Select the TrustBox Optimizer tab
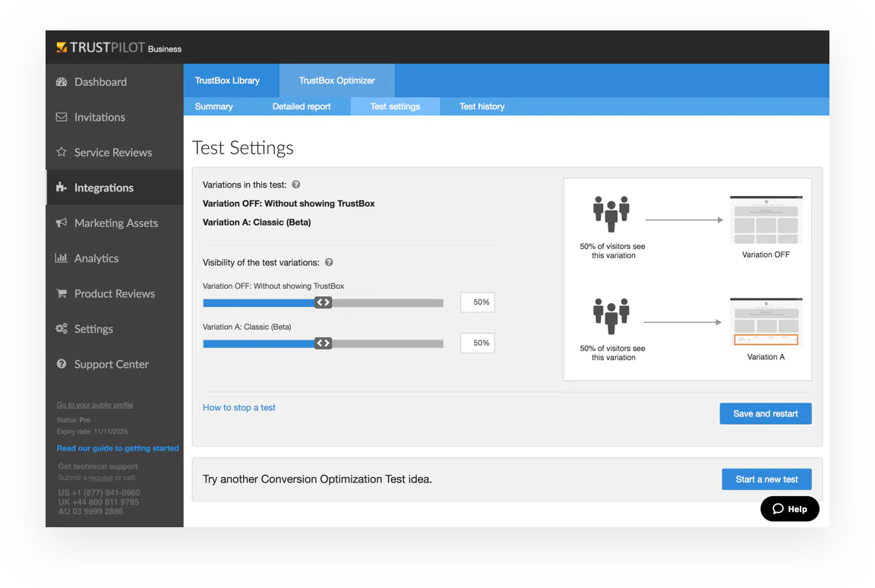This screenshot has height=588, width=875. (x=337, y=81)
